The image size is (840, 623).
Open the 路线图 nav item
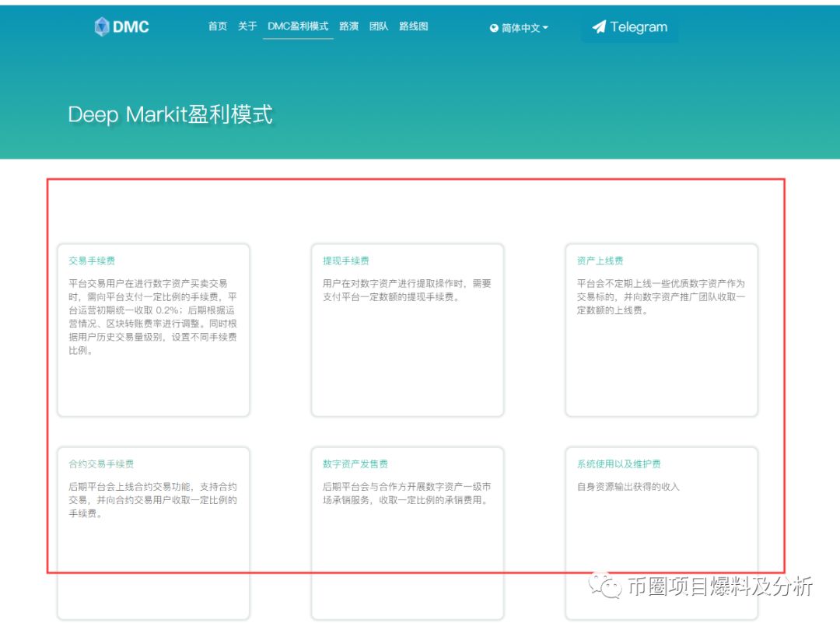414,26
